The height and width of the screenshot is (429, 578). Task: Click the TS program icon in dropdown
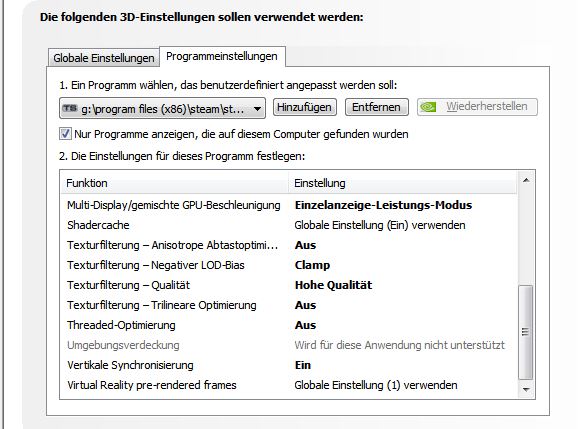coord(70,108)
